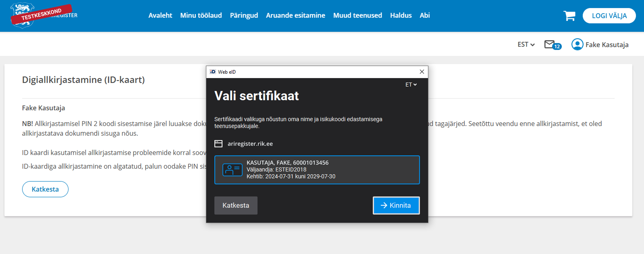Select the KASUTAJA, FAKE certificate entry
The height and width of the screenshot is (254, 644).
[x=317, y=170]
